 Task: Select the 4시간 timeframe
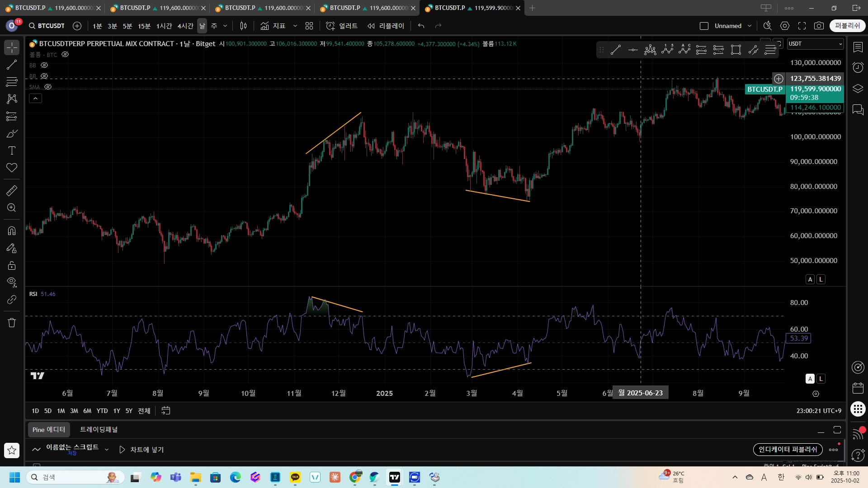click(185, 26)
